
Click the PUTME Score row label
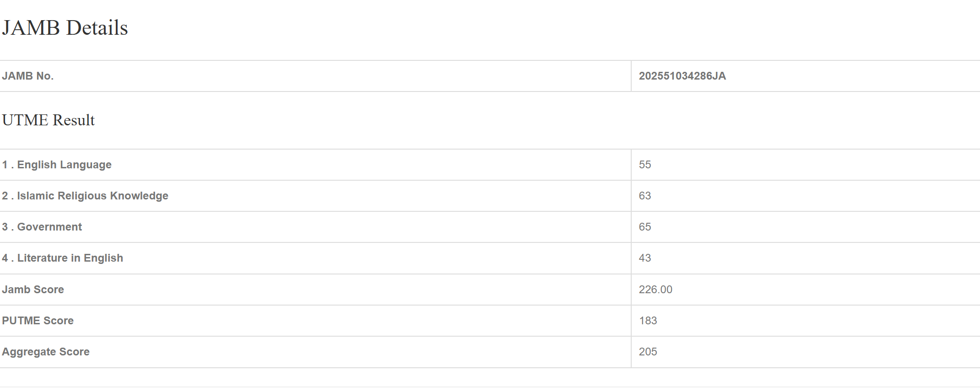click(38, 321)
